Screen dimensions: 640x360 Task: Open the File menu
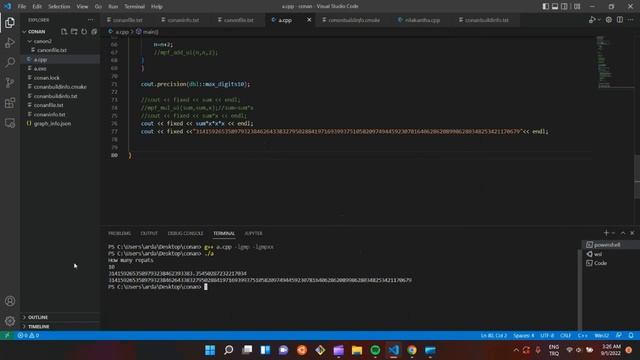22,7
